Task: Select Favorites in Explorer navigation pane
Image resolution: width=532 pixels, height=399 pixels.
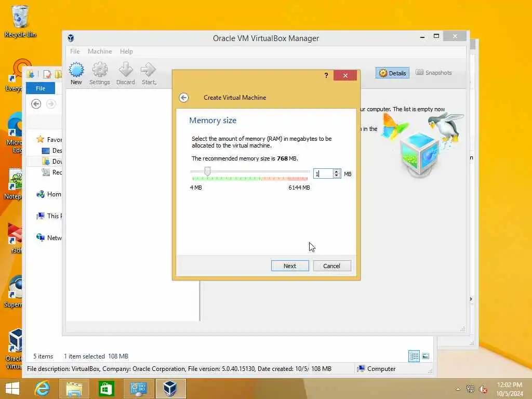Action: [x=49, y=139]
